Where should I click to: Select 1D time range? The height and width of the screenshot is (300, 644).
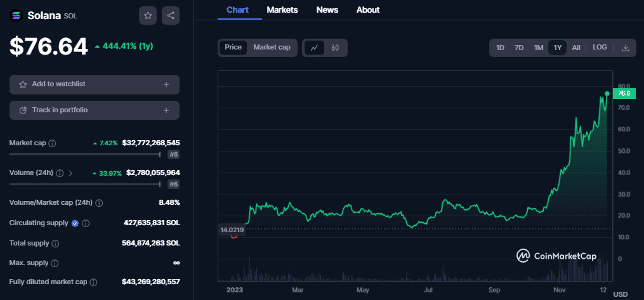(500, 48)
